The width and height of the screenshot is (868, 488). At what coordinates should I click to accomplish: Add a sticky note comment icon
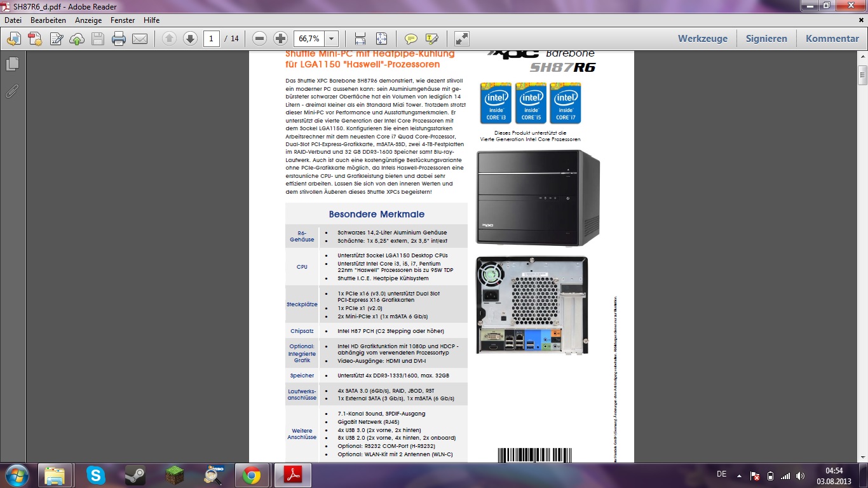pyautogui.click(x=411, y=39)
